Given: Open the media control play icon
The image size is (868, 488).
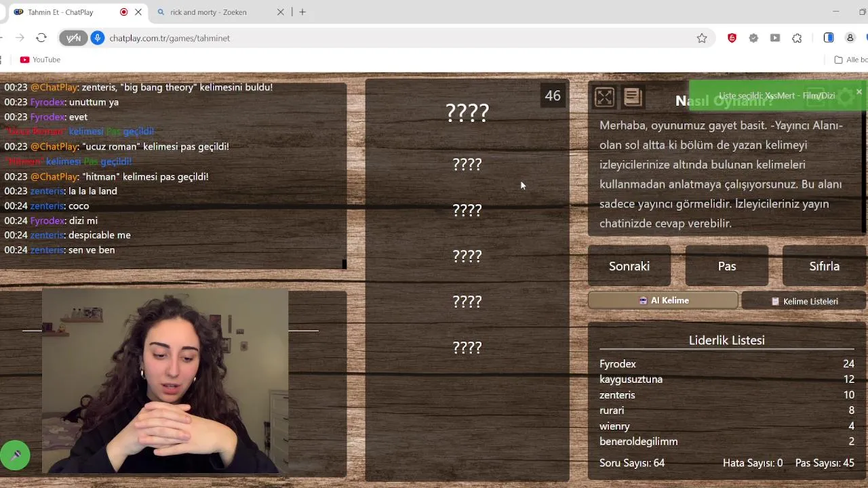Looking at the screenshot, I should (775, 38).
